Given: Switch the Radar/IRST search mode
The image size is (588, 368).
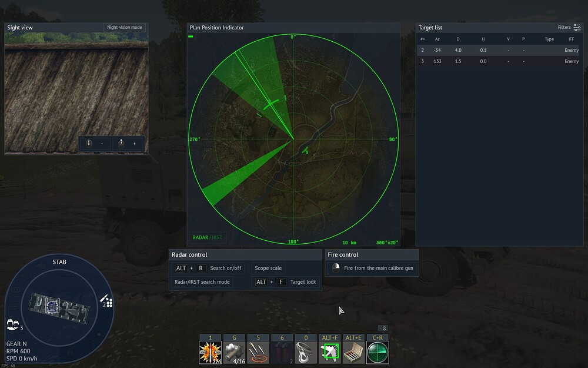Looking at the screenshot, I should coord(201,282).
